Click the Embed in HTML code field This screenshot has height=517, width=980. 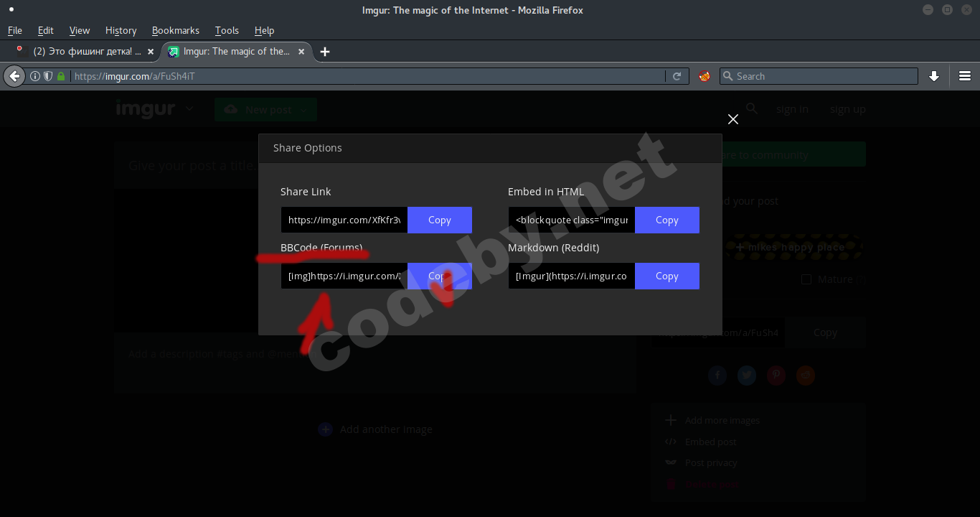(572, 220)
